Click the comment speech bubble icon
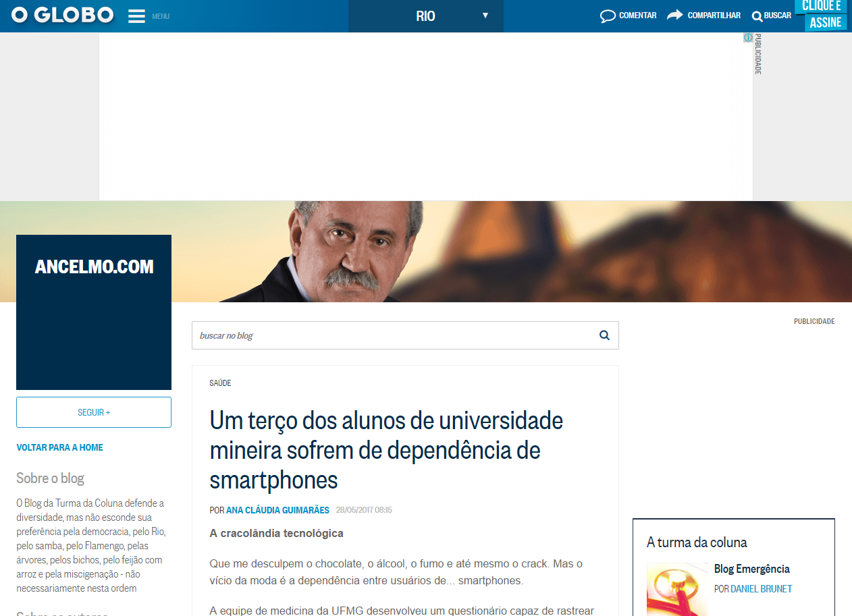This screenshot has height=616, width=852. [x=608, y=16]
